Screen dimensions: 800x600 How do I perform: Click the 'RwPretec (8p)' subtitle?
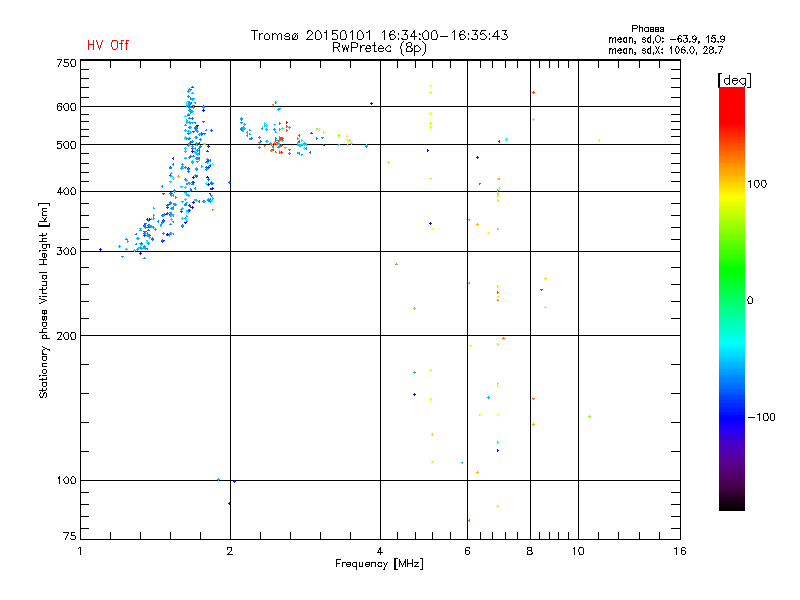pyautogui.click(x=379, y=48)
